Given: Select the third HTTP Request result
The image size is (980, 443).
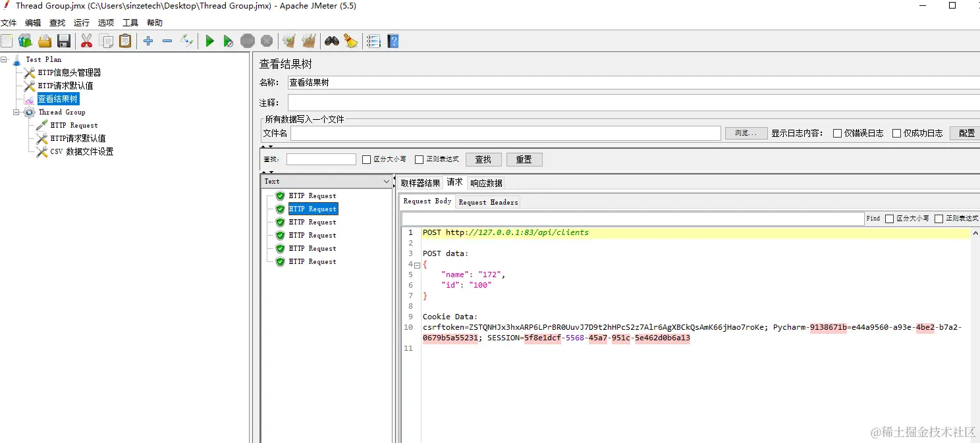Looking at the screenshot, I should pos(312,222).
